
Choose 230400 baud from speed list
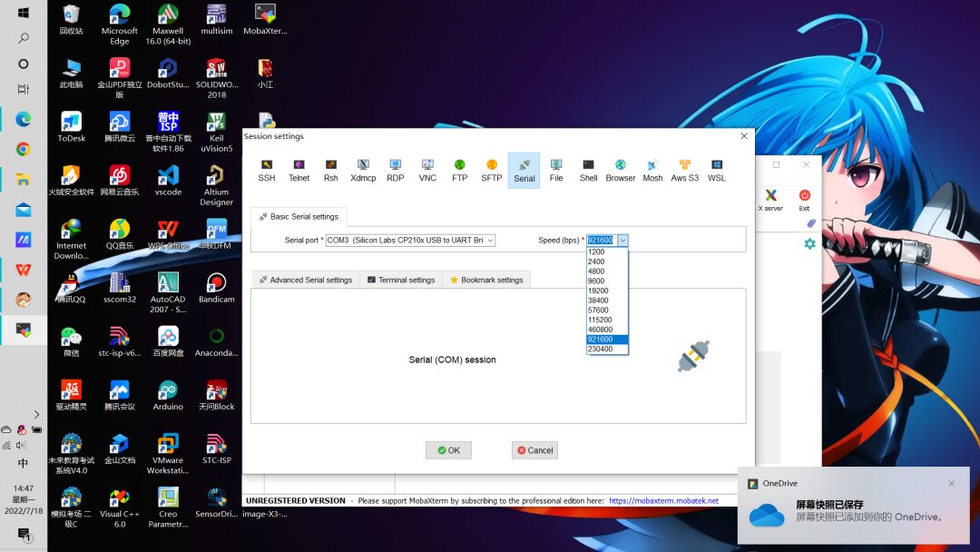(x=607, y=349)
